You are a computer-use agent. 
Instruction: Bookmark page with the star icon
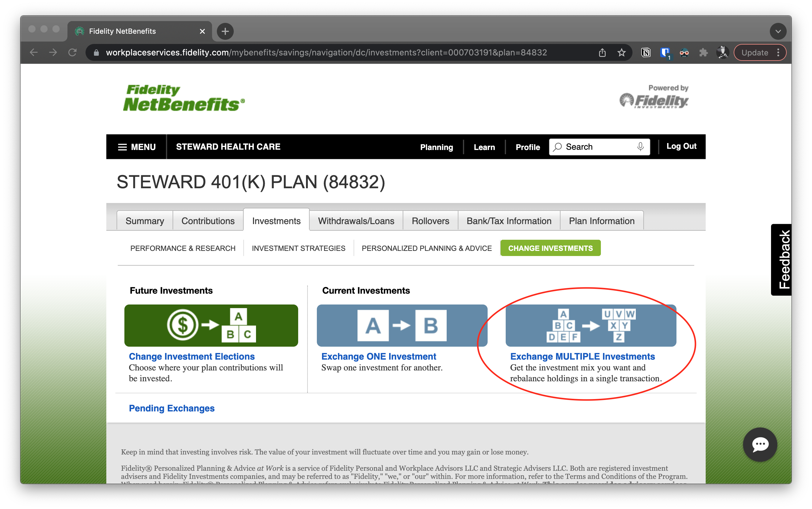point(621,52)
